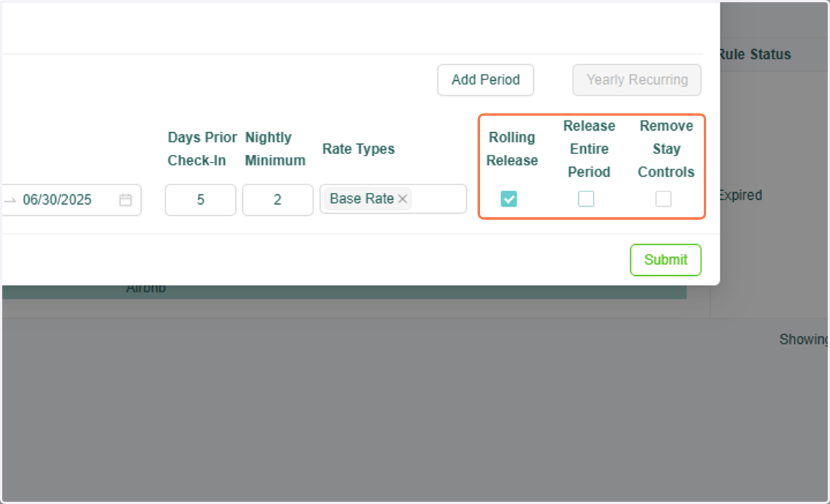The image size is (830, 504).
Task: Click the Base Rate tag text
Action: [362, 199]
